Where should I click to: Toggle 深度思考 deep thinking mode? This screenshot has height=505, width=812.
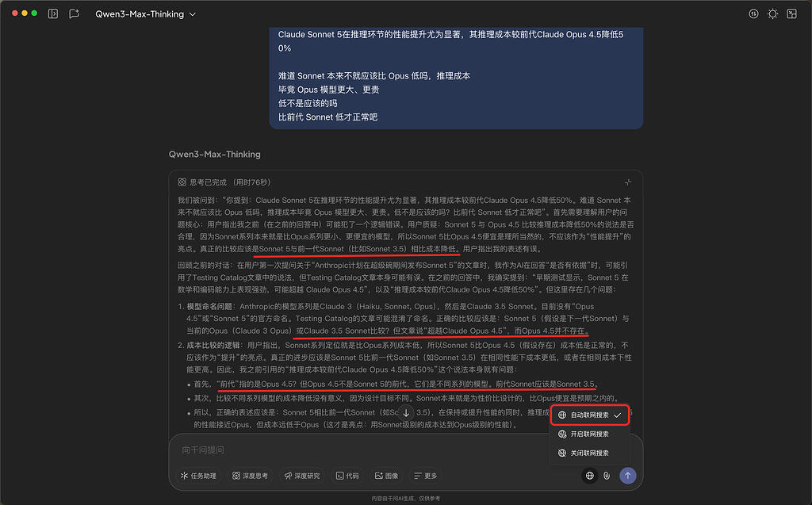(250, 476)
